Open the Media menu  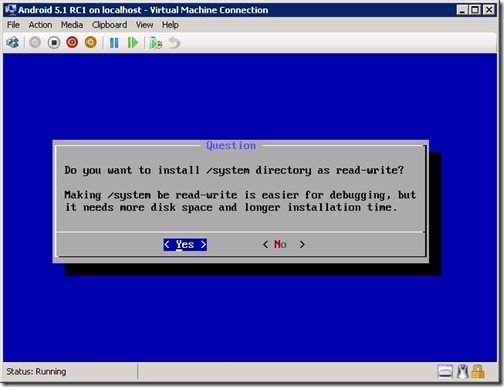[x=72, y=25]
